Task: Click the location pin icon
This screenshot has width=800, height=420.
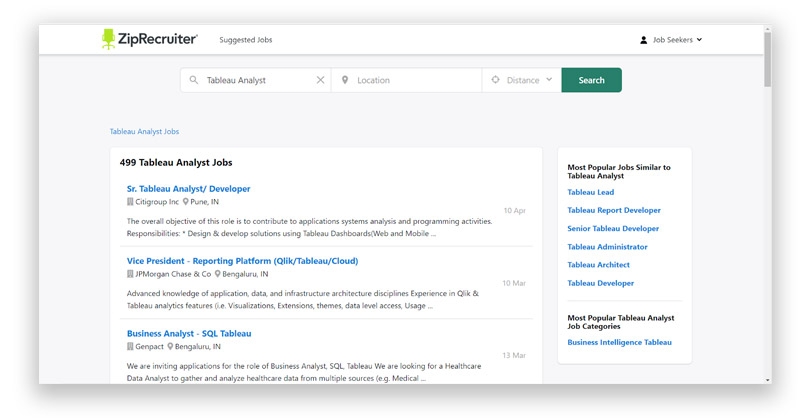Action: 345,80
